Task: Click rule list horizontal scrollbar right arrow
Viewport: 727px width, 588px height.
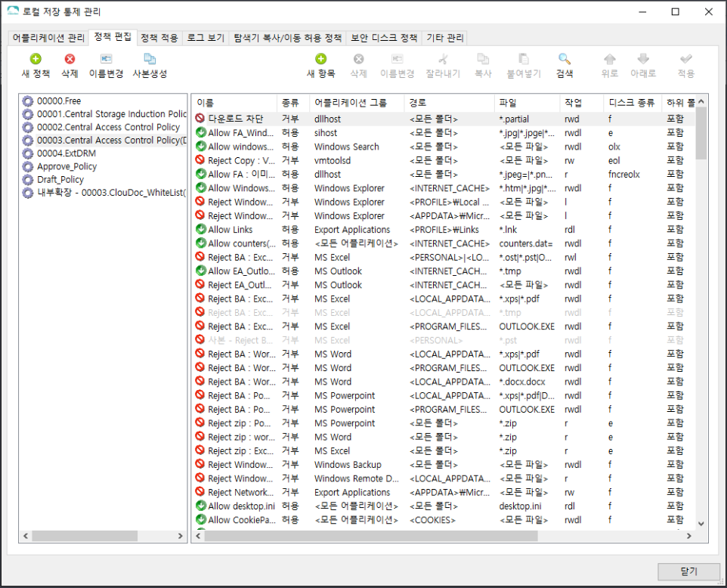Action: 689,536
